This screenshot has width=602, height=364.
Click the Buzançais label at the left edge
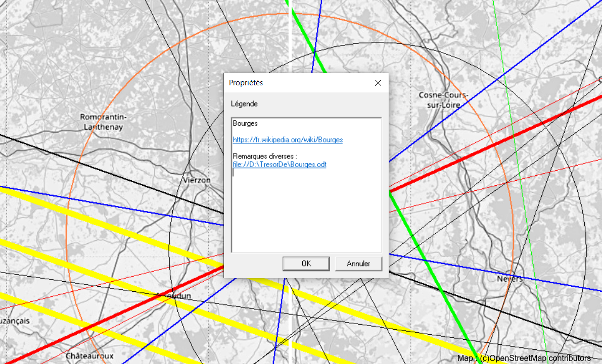[14, 321]
